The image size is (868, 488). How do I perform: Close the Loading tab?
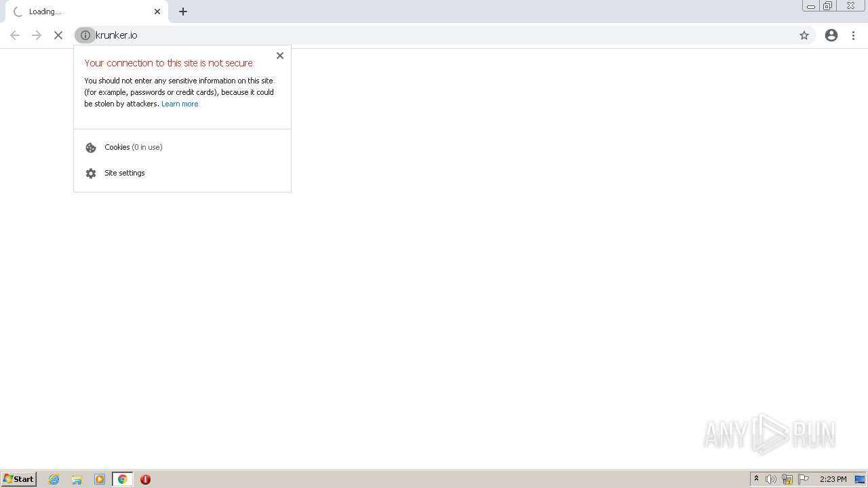(x=157, y=12)
